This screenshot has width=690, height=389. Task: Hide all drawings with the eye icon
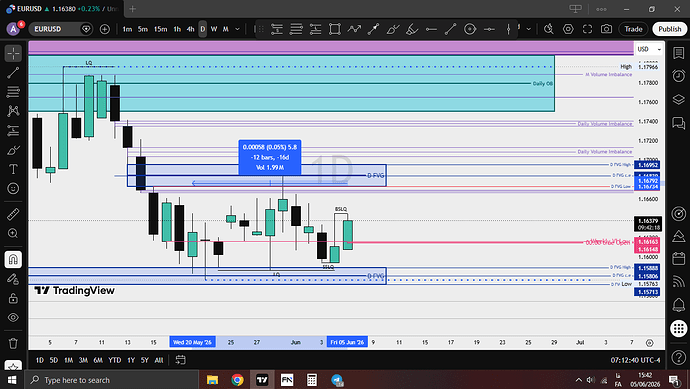(x=13, y=317)
